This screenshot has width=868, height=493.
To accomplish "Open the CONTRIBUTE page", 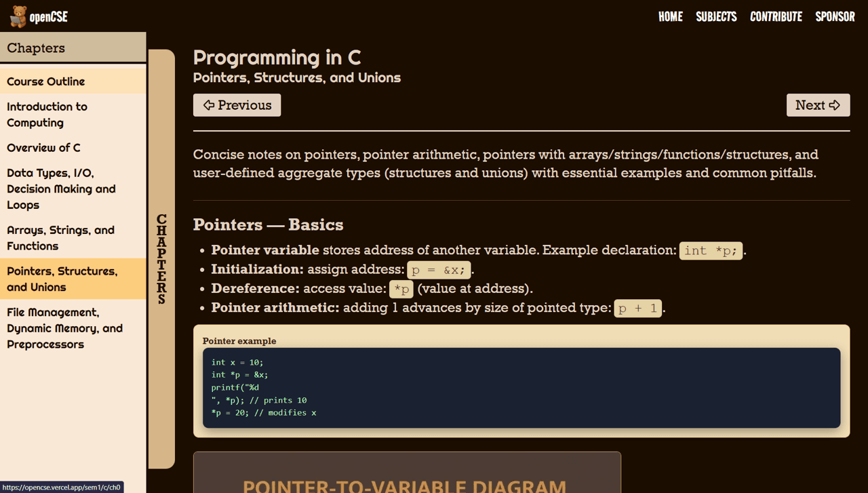I will (776, 16).
